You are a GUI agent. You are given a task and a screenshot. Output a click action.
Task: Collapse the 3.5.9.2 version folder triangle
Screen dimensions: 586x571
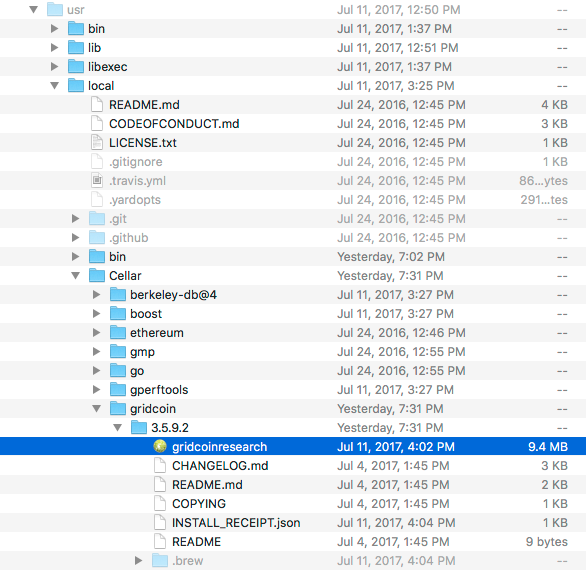pos(117,428)
